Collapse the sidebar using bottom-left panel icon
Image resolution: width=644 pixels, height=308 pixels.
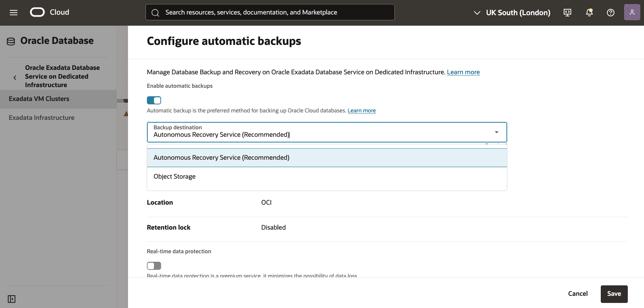tap(12, 299)
